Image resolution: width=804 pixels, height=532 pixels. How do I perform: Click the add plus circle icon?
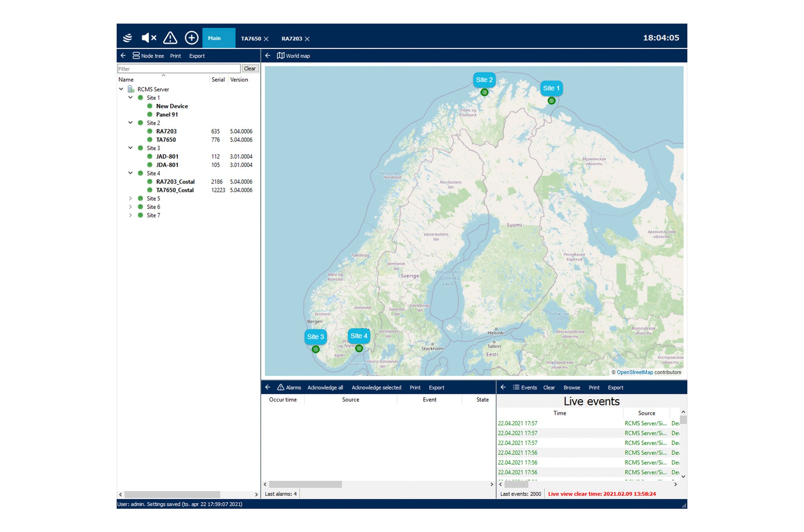[x=192, y=38]
